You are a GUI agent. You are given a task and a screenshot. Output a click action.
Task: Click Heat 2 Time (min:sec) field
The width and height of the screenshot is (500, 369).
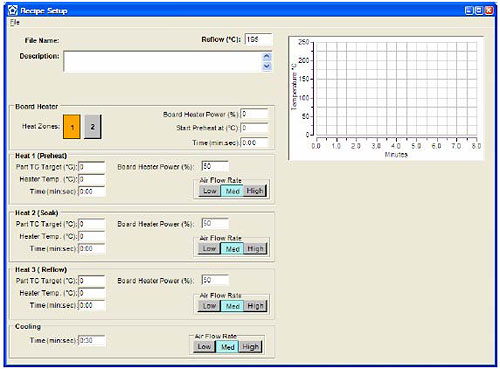92,249
